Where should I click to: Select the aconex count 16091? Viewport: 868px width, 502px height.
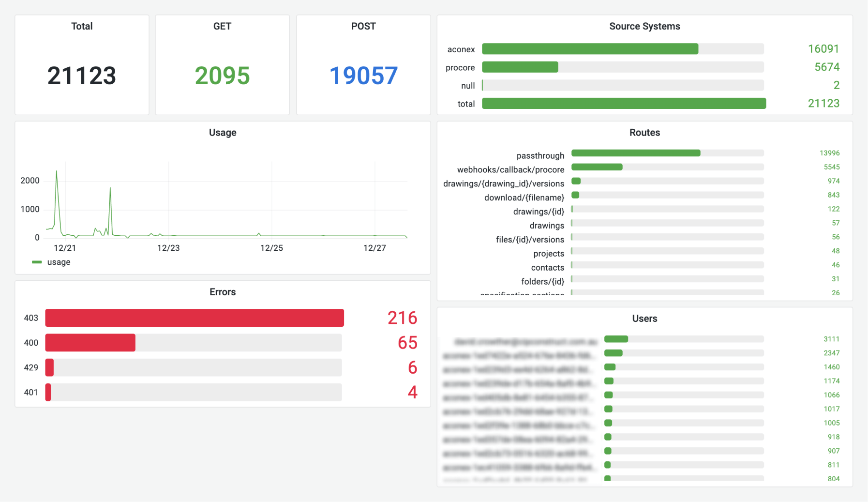(823, 49)
